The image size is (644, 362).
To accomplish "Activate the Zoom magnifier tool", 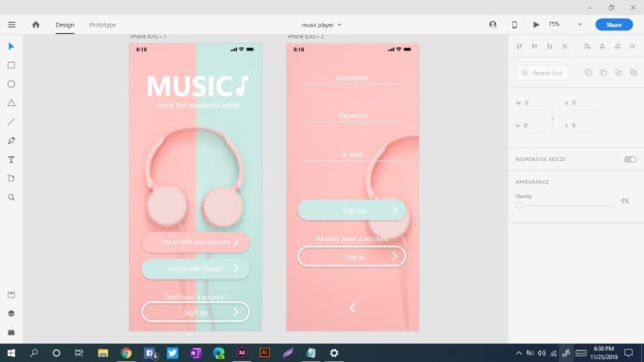I will (11, 197).
